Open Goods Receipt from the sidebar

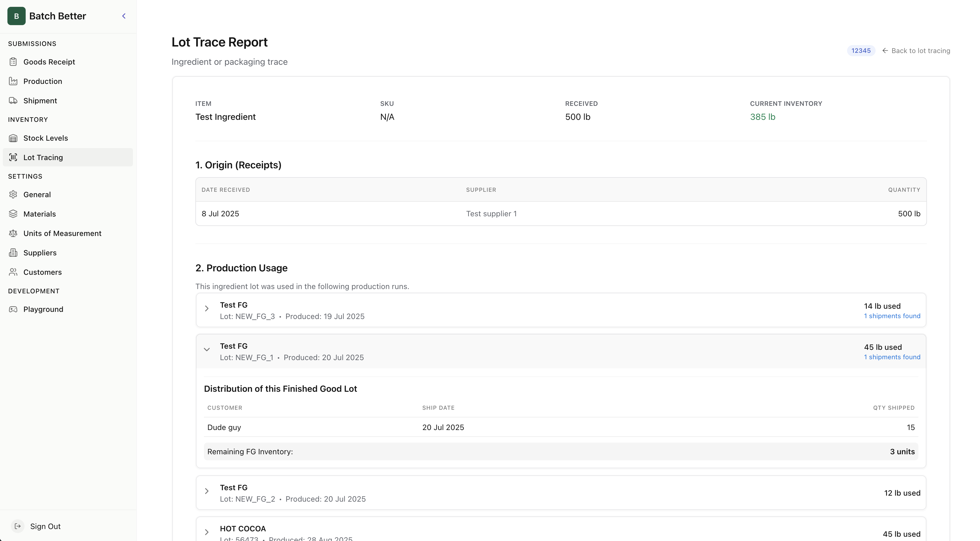tap(13, 61)
